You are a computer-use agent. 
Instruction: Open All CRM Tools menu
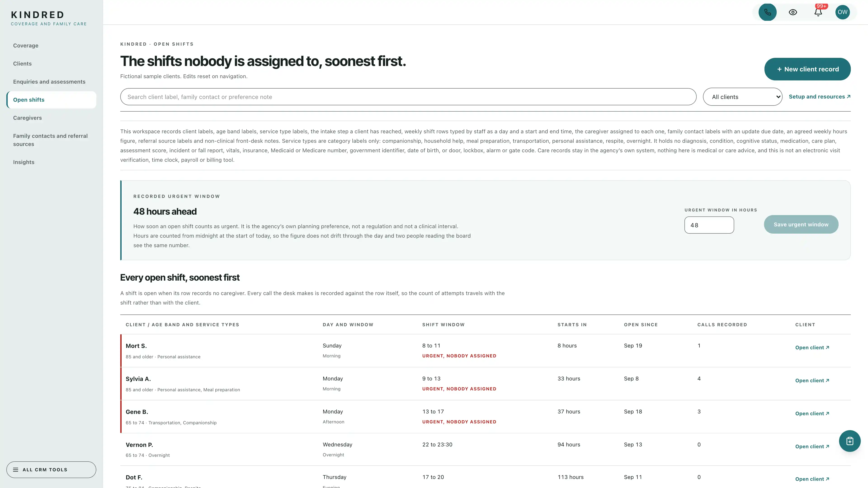(x=51, y=469)
